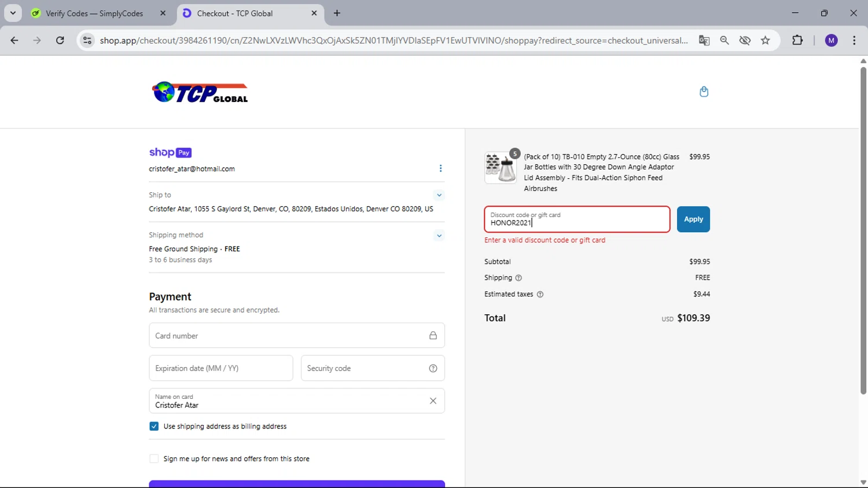This screenshot has width=868, height=488.
Task: Click the address bar URL
Action: pyautogui.click(x=393, y=41)
